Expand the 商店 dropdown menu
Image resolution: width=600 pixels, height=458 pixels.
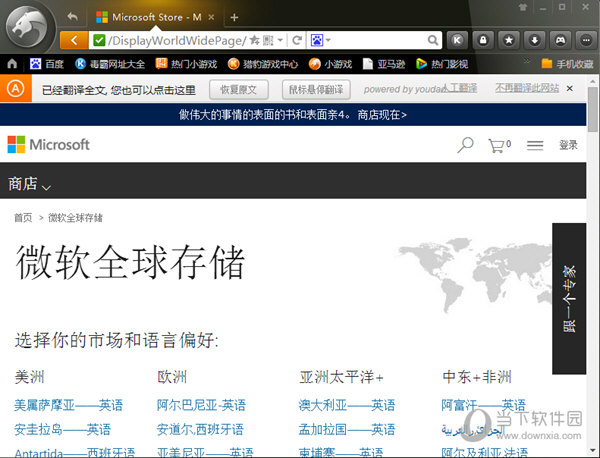pyautogui.click(x=29, y=184)
